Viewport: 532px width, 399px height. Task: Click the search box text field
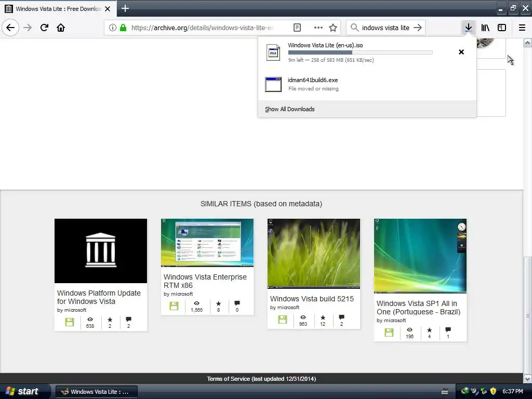386,28
